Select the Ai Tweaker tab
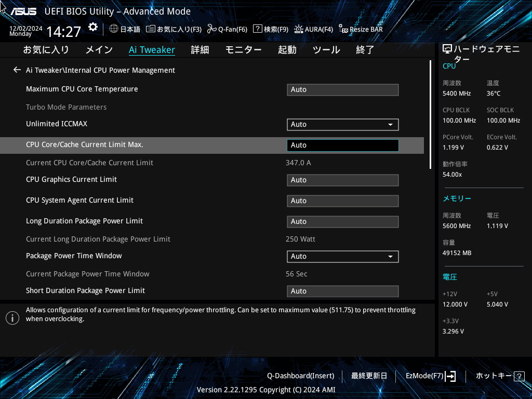 tap(152, 50)
